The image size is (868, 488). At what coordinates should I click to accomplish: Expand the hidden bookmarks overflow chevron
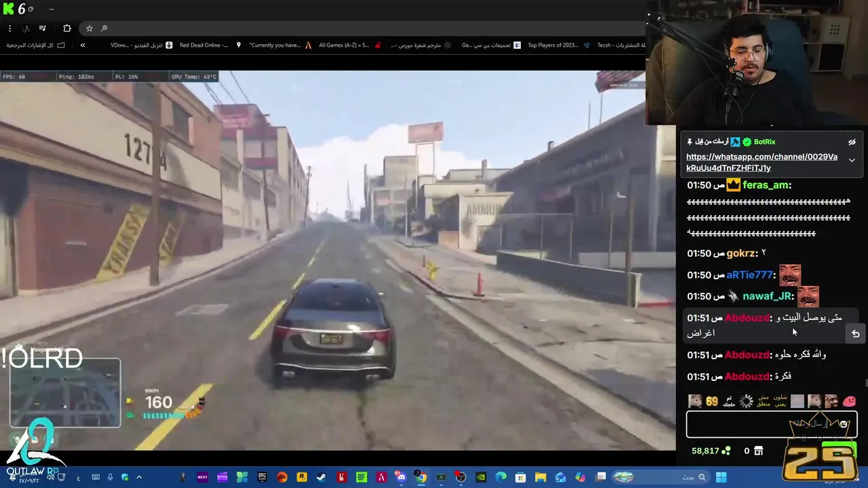(83, 45)
